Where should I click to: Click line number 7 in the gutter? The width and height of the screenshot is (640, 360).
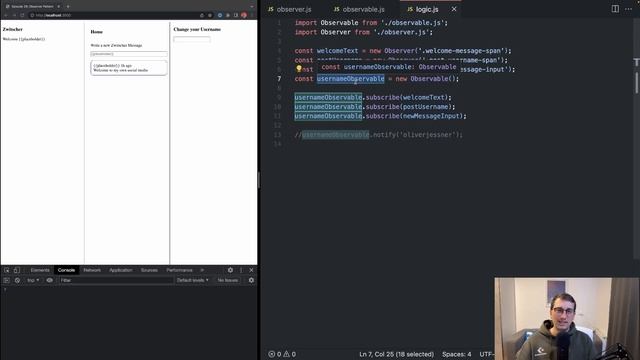tap(279, 79)
